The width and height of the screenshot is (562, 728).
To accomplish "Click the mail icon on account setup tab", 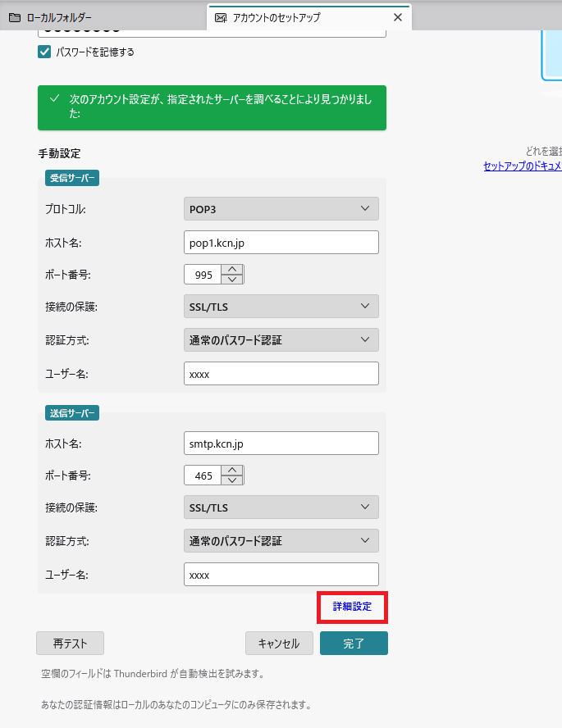I will tap(221, 17).
